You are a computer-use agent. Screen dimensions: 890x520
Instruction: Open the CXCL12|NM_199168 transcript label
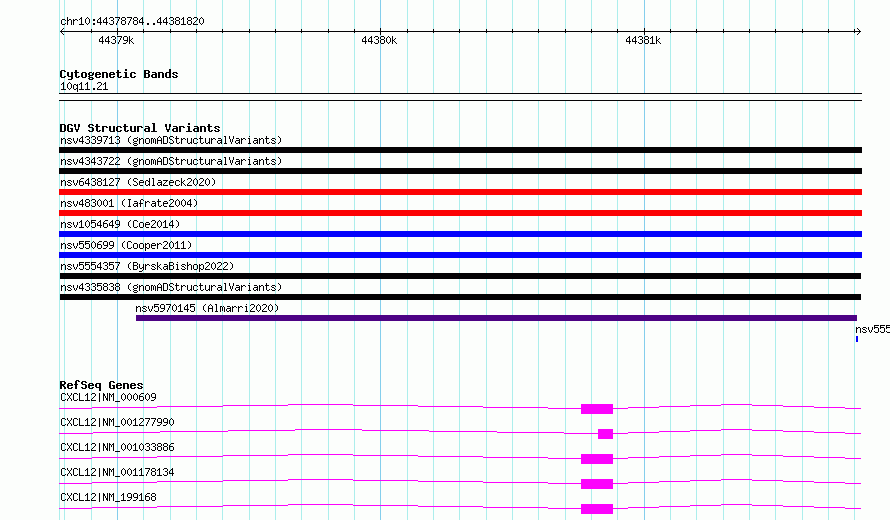coord(108,497)
